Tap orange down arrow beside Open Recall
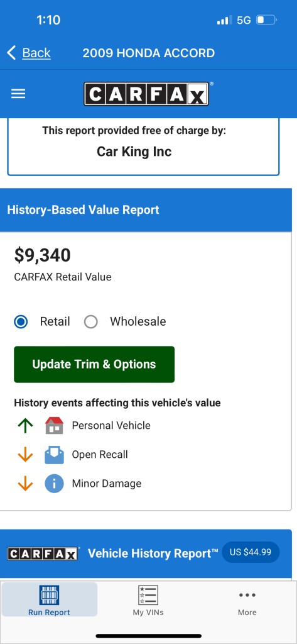Image resolution: width=297 pixels, height=644 pixels. click(26, 455)
